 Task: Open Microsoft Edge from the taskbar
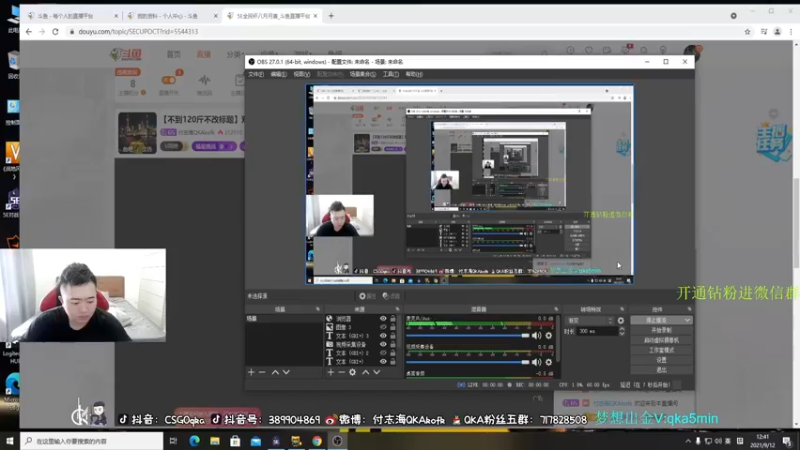pos(194,441)
